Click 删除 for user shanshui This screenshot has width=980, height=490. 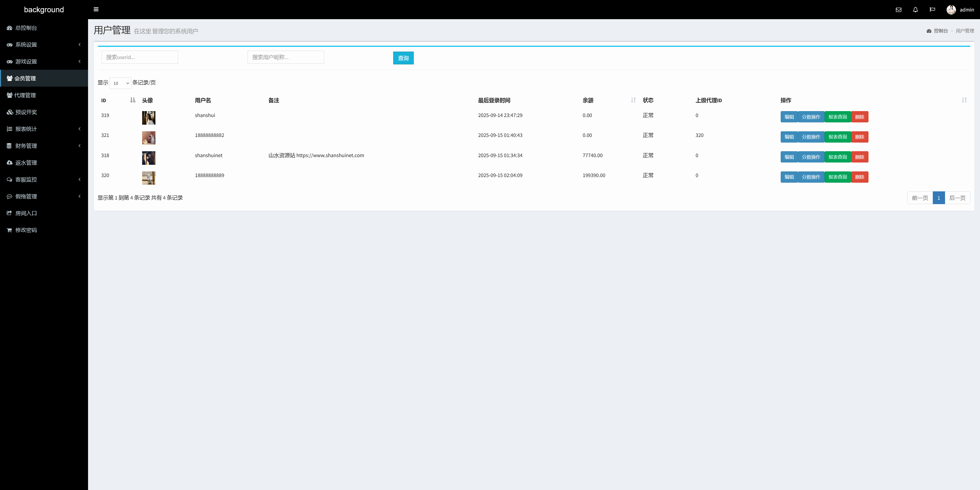(859, 117)
